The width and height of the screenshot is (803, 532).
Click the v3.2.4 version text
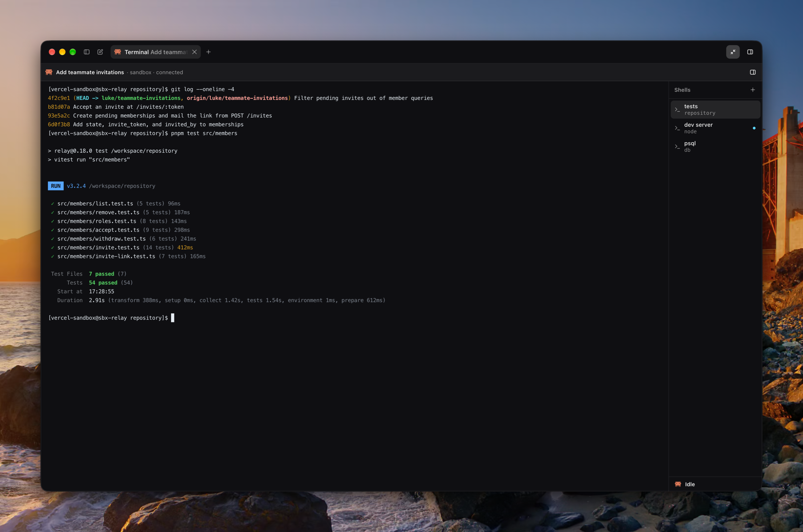pos(76,186)
